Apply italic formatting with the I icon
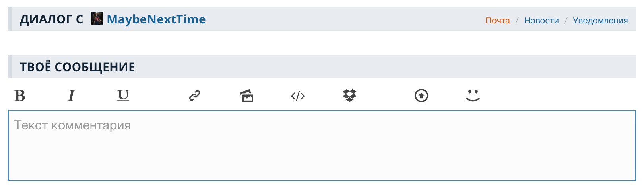This screenshot has width=644, height=193. (x=71, y=96)
